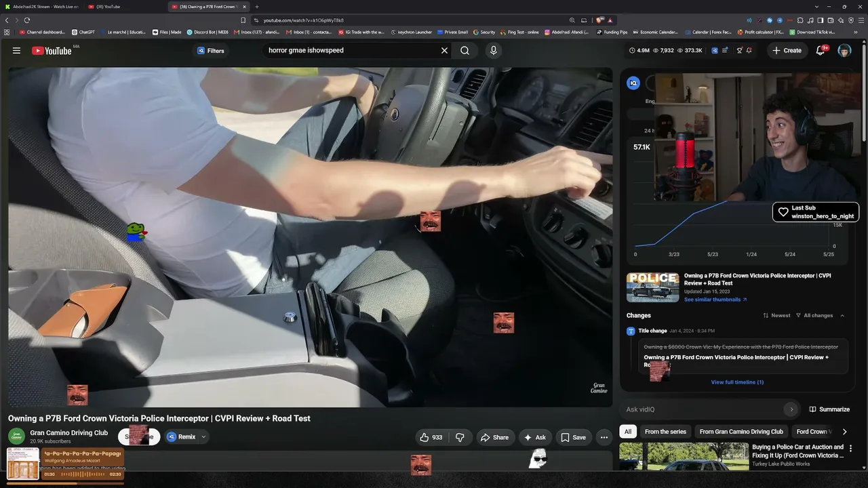Click the Last Sub heart widget
Viewport: 868px width, 488px height.
pos(783,212)
